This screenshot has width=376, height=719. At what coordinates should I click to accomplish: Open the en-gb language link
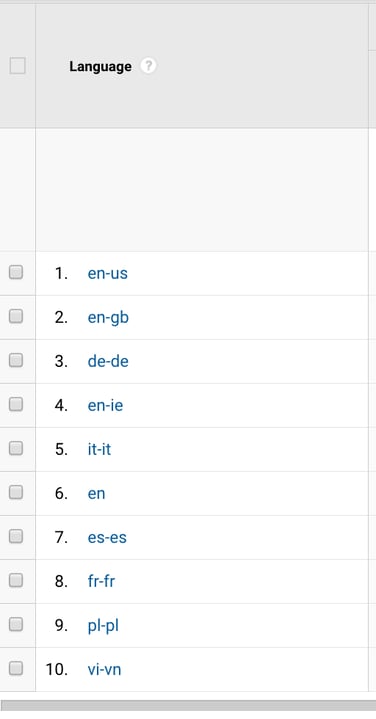pyautogui.click(x=108, y=318)
